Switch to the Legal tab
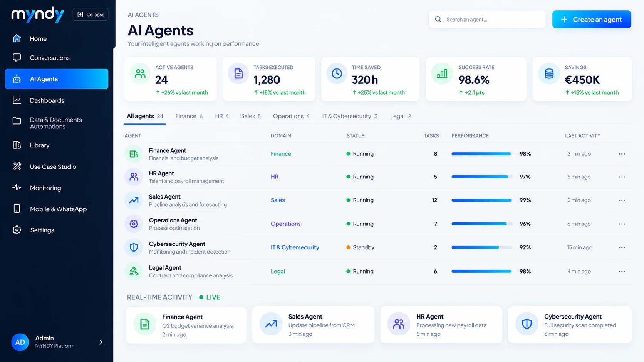The image size is (644, 362). pyautogui.click(x=401, y=116)
